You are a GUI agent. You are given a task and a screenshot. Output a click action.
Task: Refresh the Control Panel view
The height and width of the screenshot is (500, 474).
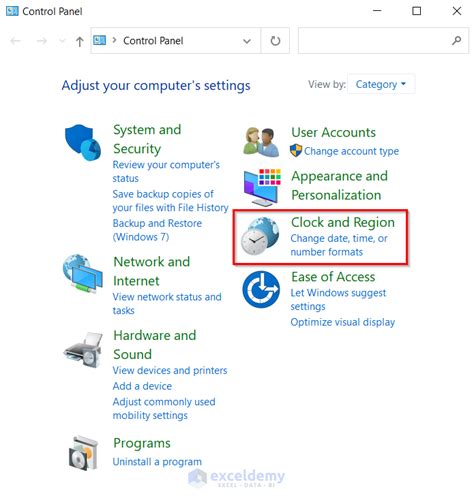pyautogui.click(x=275, y=41)
